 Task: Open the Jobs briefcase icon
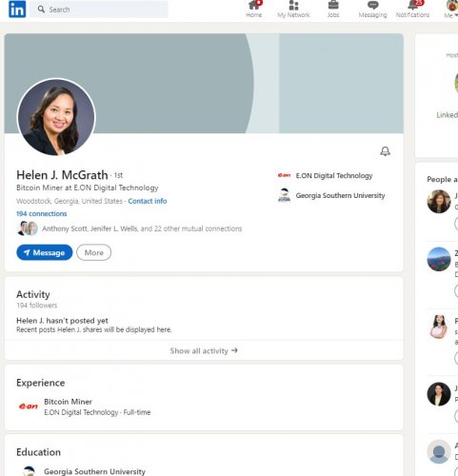pyautogui.click(x=333, y=6)
